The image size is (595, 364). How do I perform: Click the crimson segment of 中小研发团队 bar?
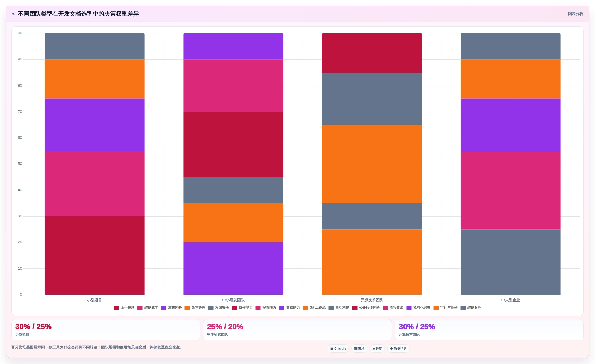[233, 144]
